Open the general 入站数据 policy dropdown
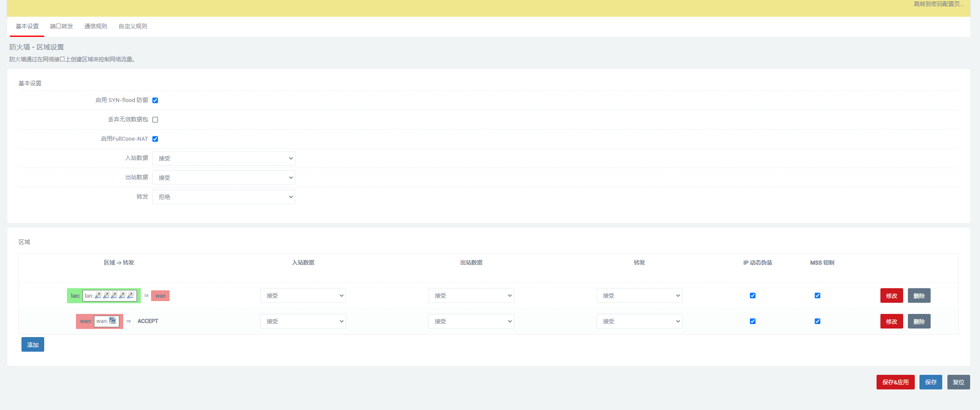980x410 pixels. point(224,158)
